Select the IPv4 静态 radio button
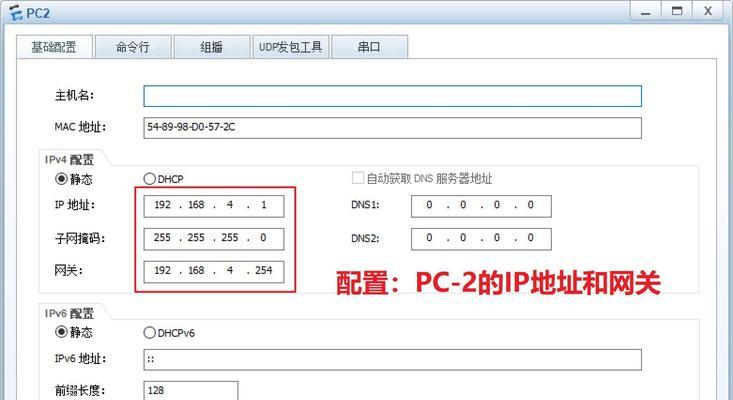Viewport: 733px width, 400px height. [x=61, y=179]
